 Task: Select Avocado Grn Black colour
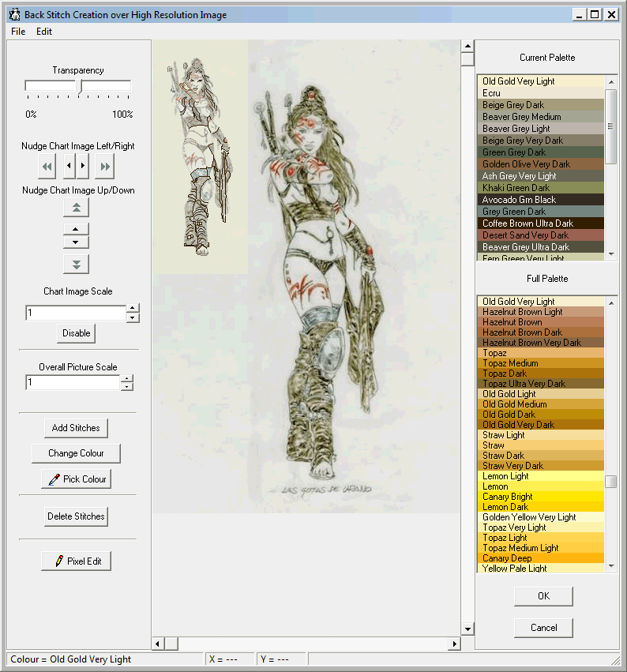click(x=540, y=200)
